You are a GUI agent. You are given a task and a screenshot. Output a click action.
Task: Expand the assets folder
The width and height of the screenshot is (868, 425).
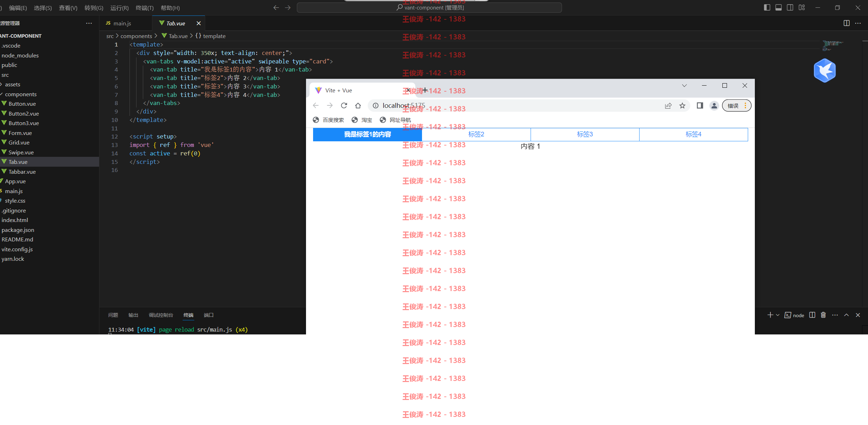click(49, 85)
